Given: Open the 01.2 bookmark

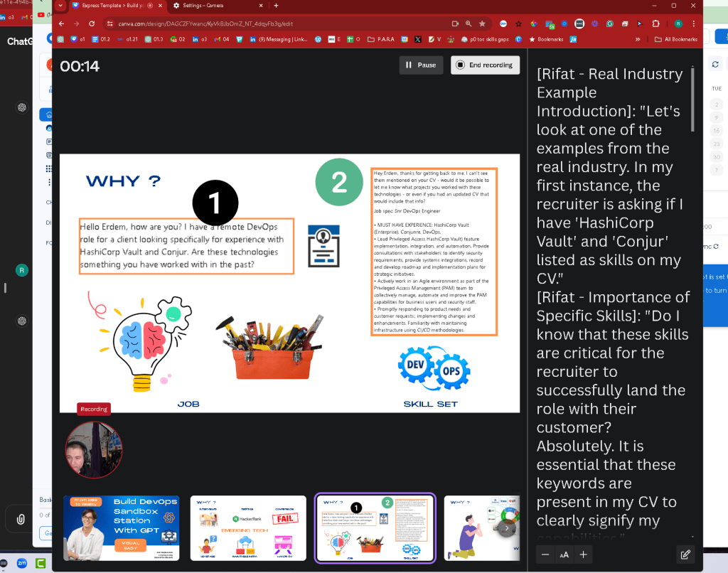Looking at the screenshot, I should pos(101,40).
